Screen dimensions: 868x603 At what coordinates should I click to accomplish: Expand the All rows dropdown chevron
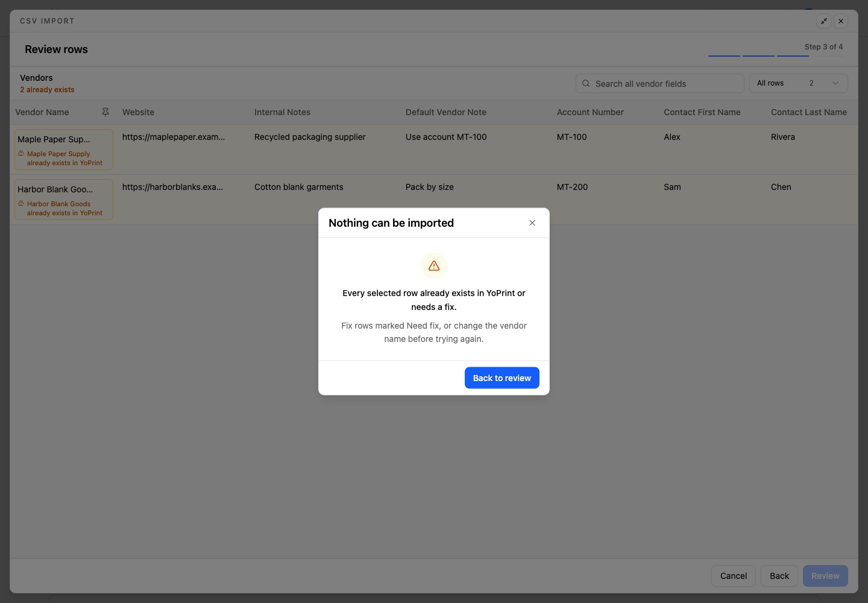[x=835, y=84]
